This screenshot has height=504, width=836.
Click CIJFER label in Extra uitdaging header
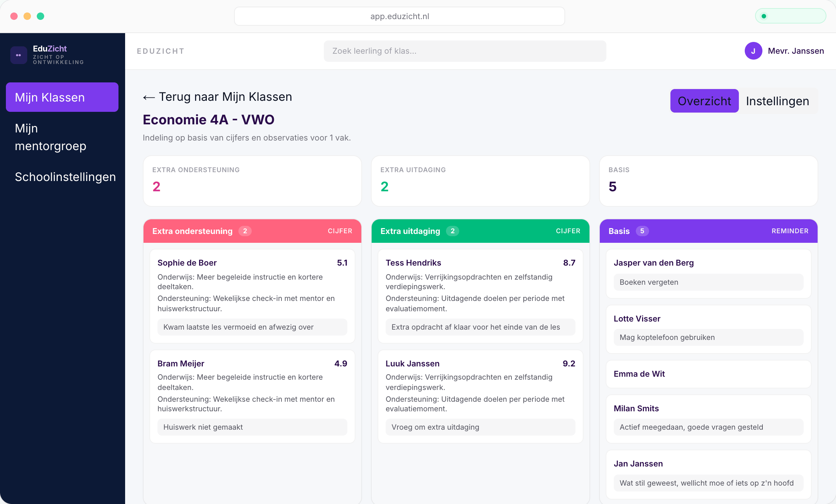[x=568, y=231]
